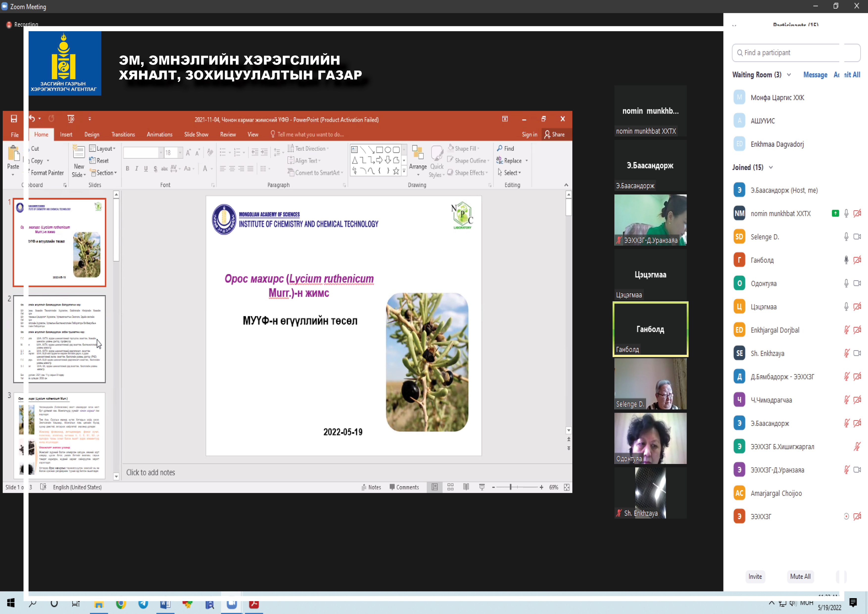Click the Reading View status bar icon
Viewport: 868px width, 614px height.
[x=466, y=487]
